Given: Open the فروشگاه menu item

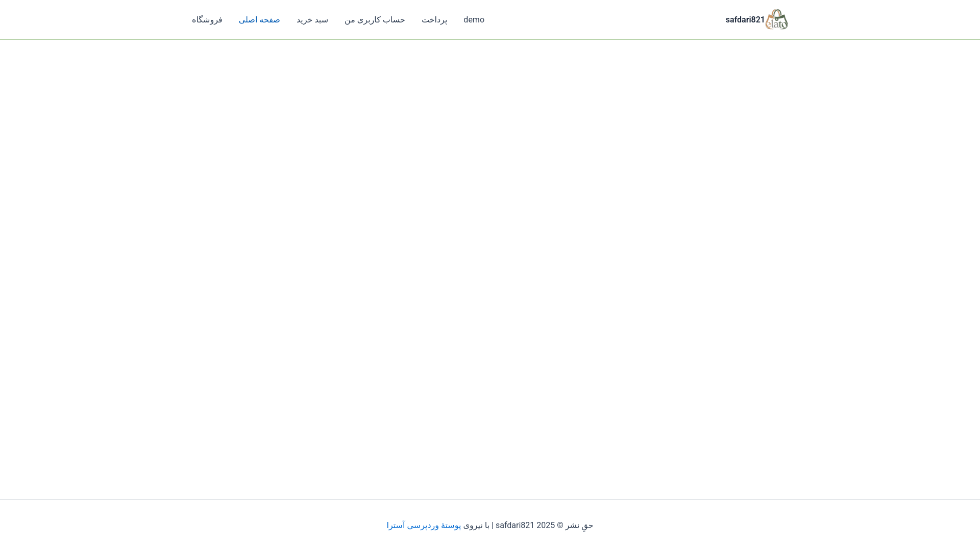Looking at the screenshot, I should (207, 20).
